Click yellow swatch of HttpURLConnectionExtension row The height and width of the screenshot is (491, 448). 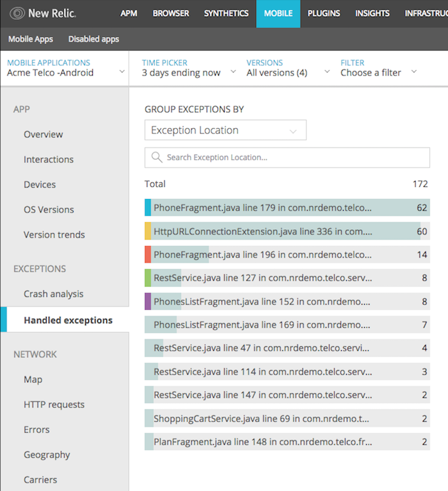[x=148, y=231]
